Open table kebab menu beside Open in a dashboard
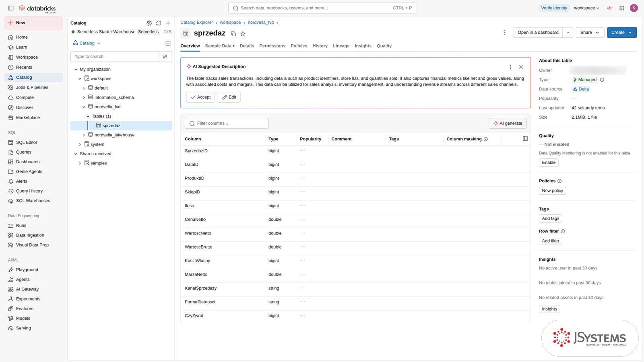Image resolution: width=644 pixels, height=362 pixels. pyautogui.click(x=505, y=33)
